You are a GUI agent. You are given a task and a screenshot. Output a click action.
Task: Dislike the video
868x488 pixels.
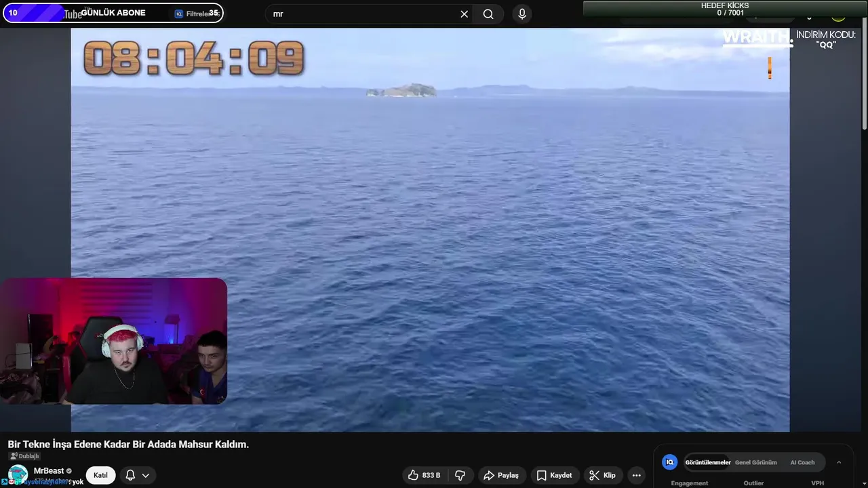coord(460,475)
